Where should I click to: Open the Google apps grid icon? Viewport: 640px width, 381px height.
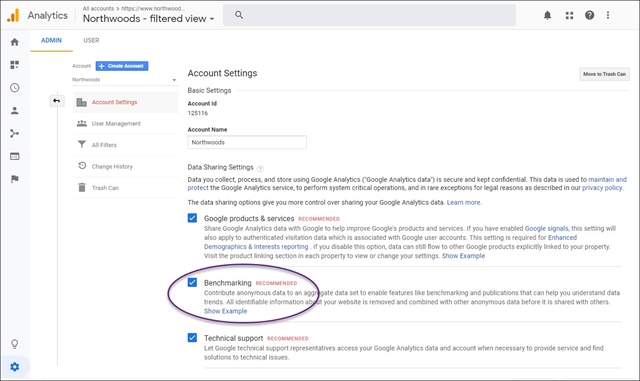click(569, 16)
